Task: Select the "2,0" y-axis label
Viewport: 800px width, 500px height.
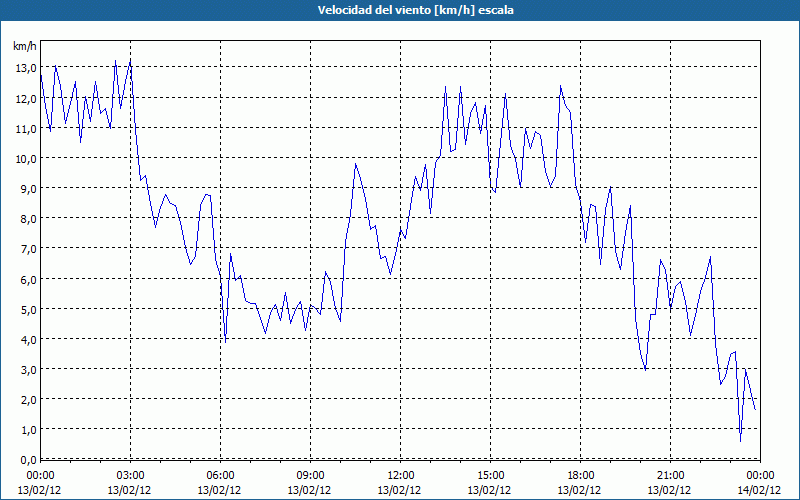Action: tap(28, 400)
